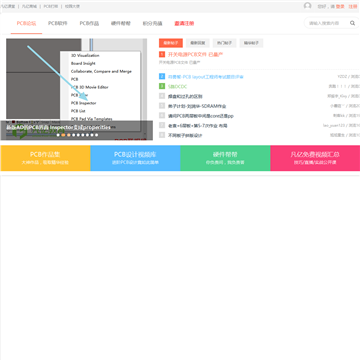Open the PCB论坛 tab
360x360 pixels.
tap(26, 23)
